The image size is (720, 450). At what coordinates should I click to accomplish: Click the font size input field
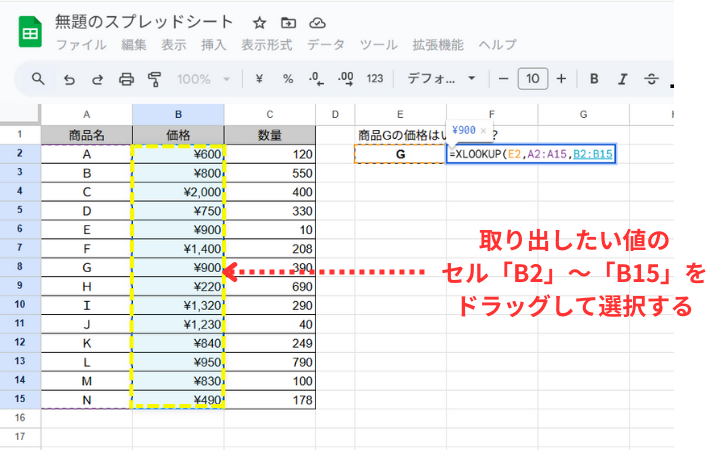[533, 79]
